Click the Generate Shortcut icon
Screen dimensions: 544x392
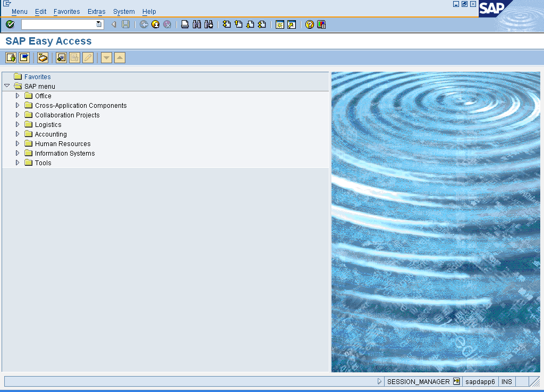tap(292, 24)
